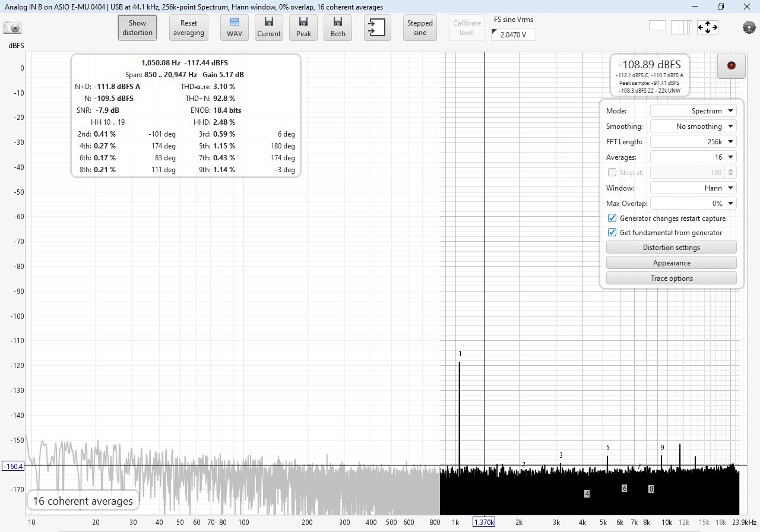Screen dimensions: 760x532
Task: Click the -108.89 dBFS level readout
Action: (650, 65)
